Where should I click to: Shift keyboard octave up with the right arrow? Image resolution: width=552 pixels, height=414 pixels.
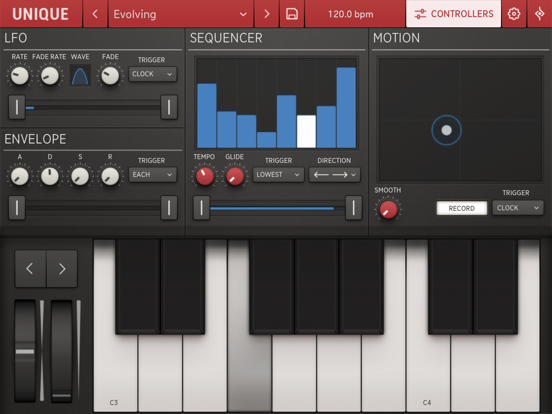(62, 269)
